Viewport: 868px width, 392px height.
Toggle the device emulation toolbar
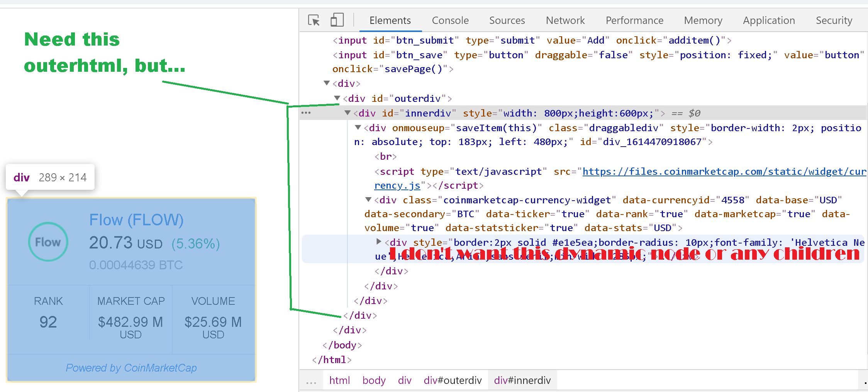click(x=337, y=20)
